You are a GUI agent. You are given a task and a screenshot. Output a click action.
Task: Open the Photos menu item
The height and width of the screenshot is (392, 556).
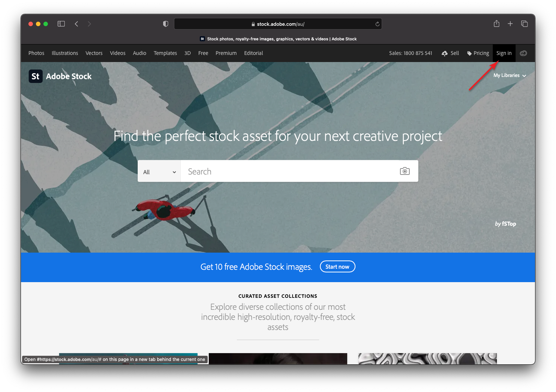[x=36, y=53]
